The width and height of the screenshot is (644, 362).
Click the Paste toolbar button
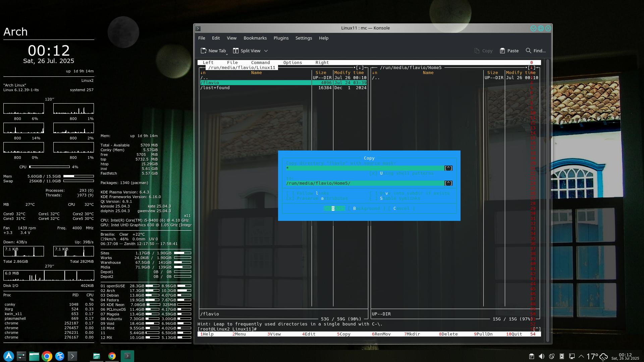509,51
